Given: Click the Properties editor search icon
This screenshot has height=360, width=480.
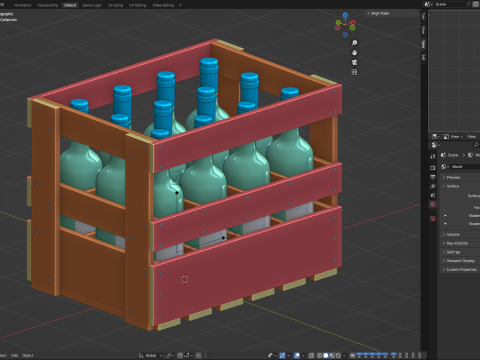Looking at the screenshot, I should pyautogui.click(x=476, y=145).
